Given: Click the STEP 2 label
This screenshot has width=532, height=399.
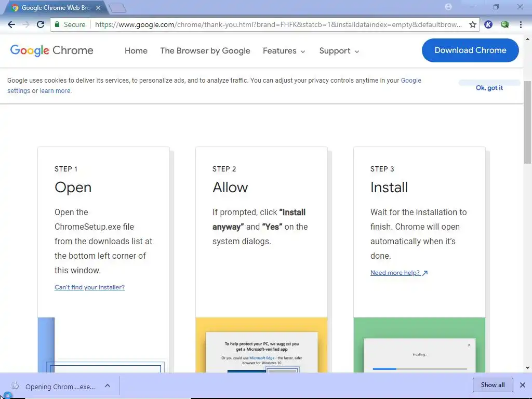Looking at the screenshot, I should (224, 169).
